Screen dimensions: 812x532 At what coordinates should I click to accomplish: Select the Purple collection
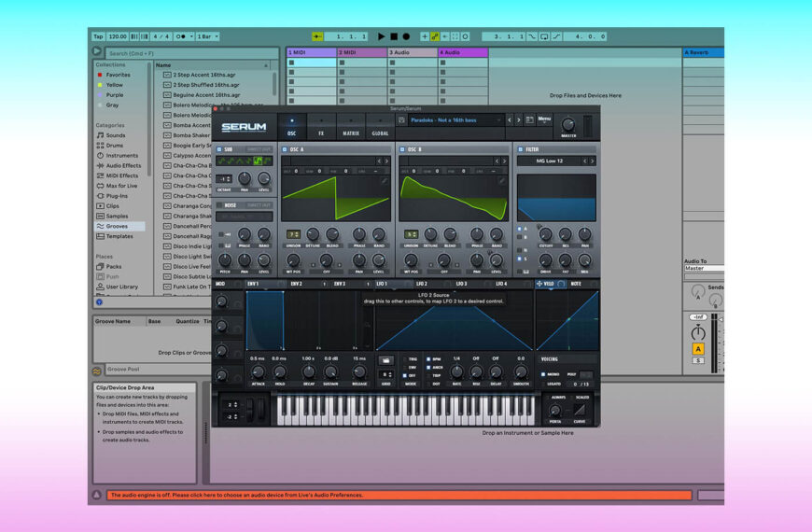click(x=115, y=95)
